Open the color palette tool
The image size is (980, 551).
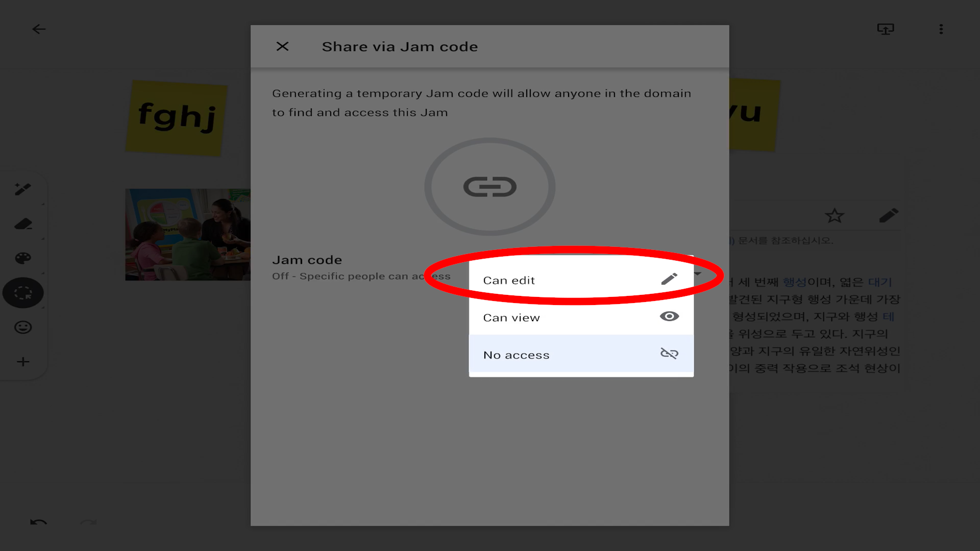click(23, 258)
